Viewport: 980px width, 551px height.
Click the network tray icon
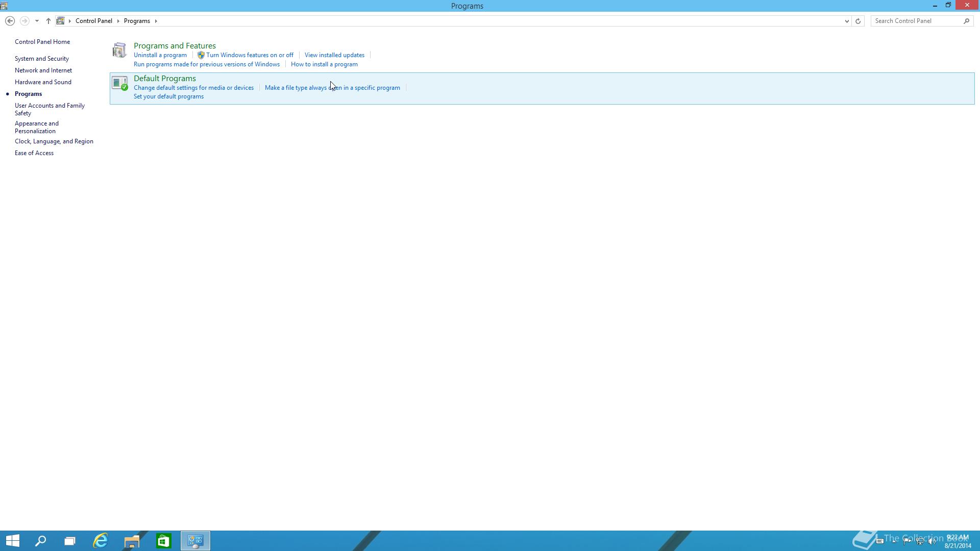coord(920,541)
